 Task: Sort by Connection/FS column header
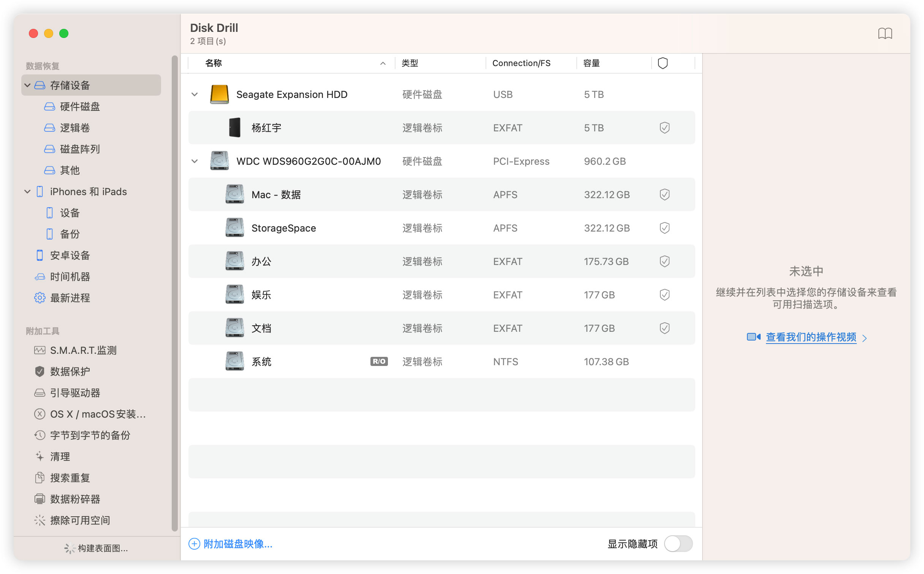pyautogui.click(x=521, y=63)
